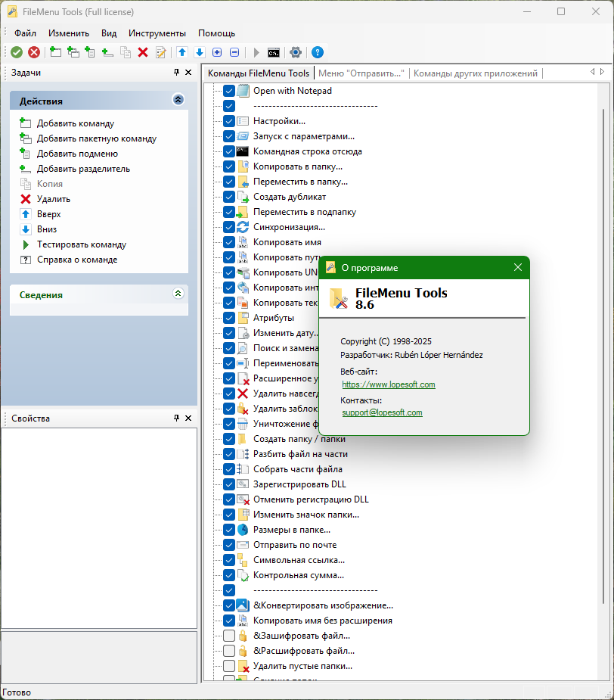Viewport: 614px width, 700px height.
Task: Click Удалить in the Действия panel
Action: 54,199
